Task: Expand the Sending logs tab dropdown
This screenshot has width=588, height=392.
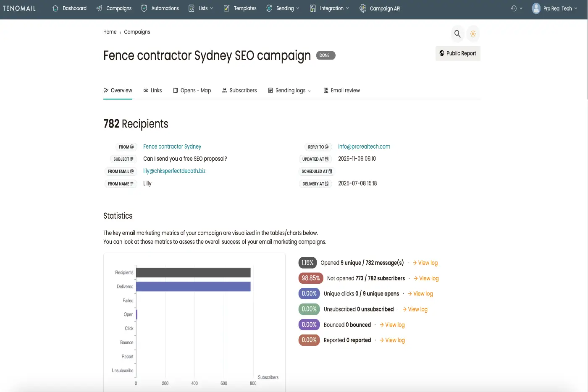Action: [310, 91]
